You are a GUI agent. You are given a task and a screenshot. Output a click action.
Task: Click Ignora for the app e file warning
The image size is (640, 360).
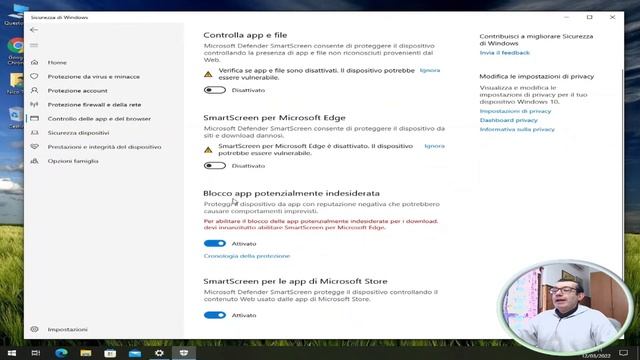point(430,70)
